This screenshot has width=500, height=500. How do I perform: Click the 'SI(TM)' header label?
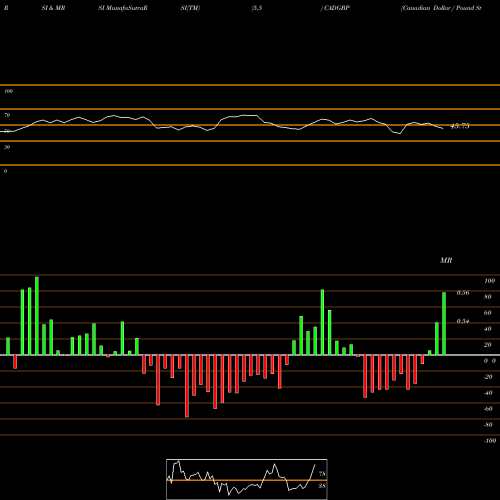[190, 8]
